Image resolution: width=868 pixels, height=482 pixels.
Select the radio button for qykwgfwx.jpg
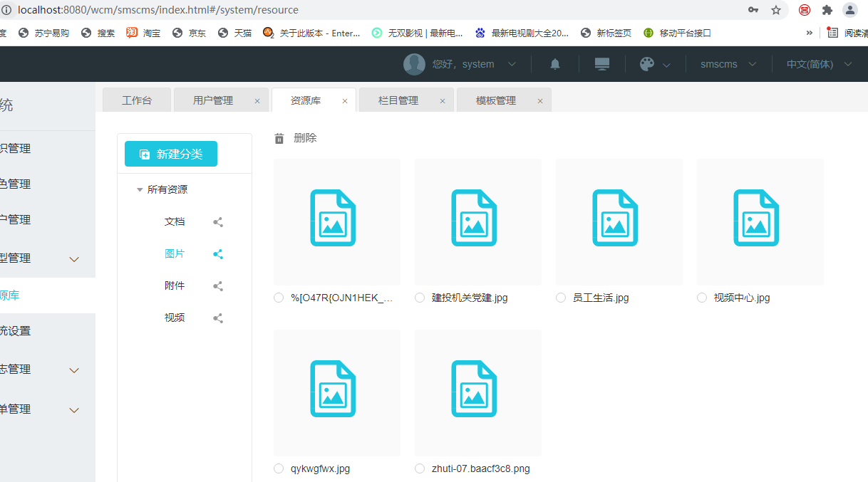(279, 468)
